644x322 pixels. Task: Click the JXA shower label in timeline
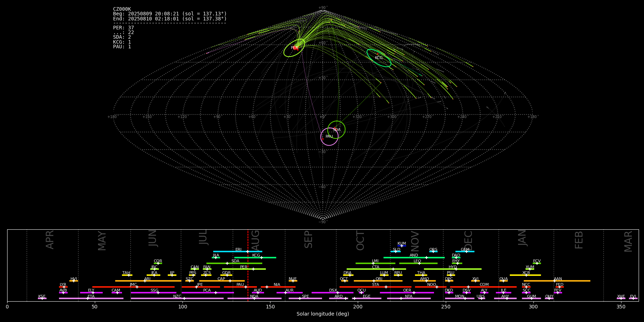point(216,255)
